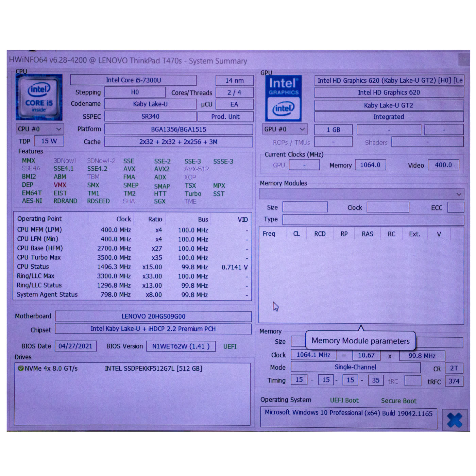Click the AES-NI feature label
Screen dimensions: 476x476
click(x=32, y=201)
